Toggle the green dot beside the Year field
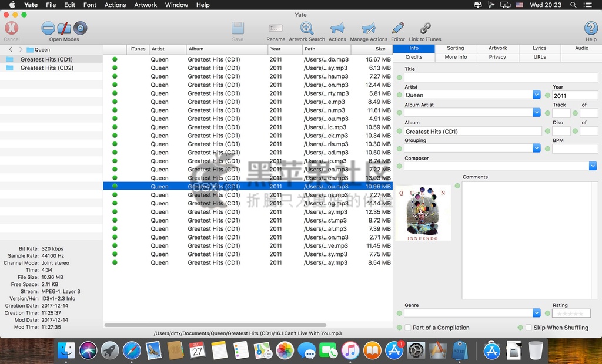 [x=547, y=95]
